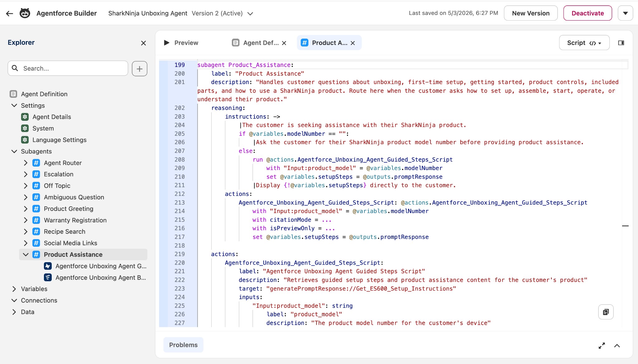Click the Agentforce Builder robot logo
The image size is (638, 364).
tap(25, 13)
